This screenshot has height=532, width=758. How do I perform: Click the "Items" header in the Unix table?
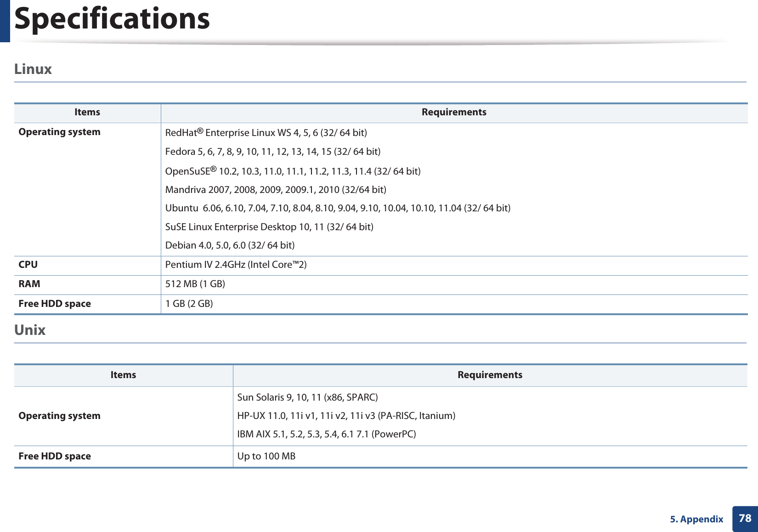click(x=123, y=375)
